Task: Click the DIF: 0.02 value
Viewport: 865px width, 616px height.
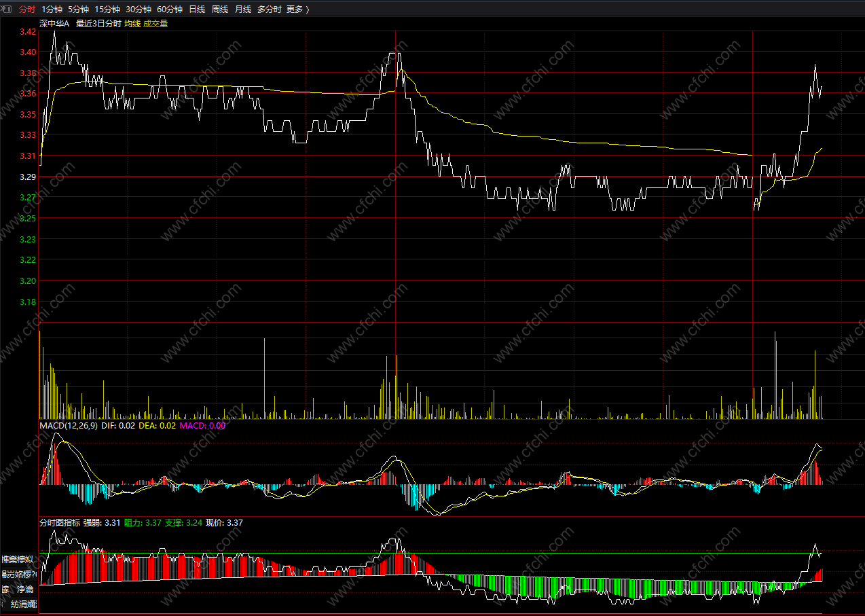Action: point(119,426)
